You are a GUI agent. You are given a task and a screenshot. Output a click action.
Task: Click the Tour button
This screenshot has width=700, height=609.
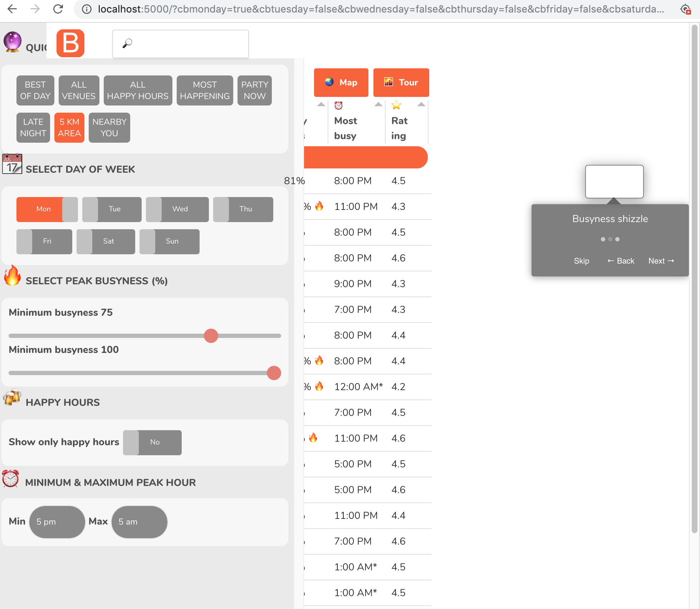click(401, 82)
